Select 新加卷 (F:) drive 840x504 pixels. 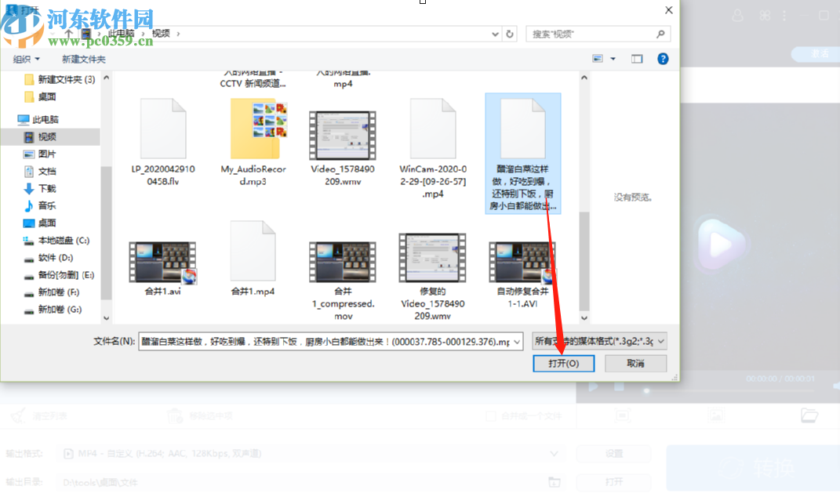[52, 292]
